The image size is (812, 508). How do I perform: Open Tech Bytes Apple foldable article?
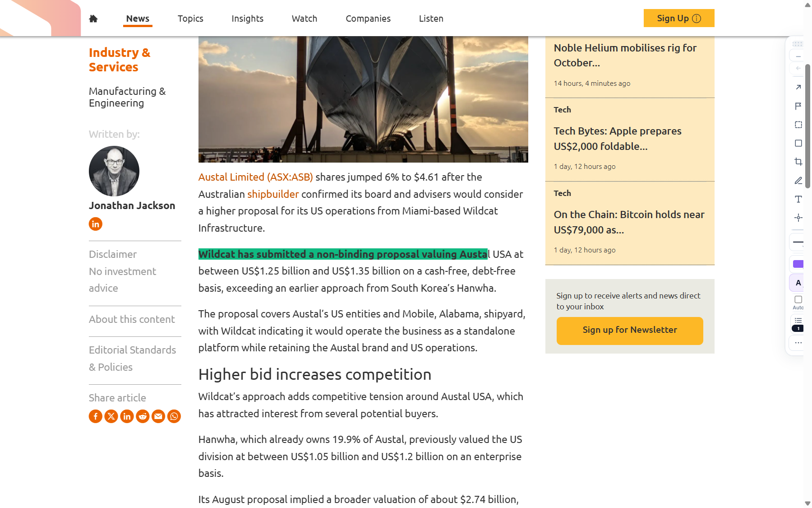click(x=618, y=139)
